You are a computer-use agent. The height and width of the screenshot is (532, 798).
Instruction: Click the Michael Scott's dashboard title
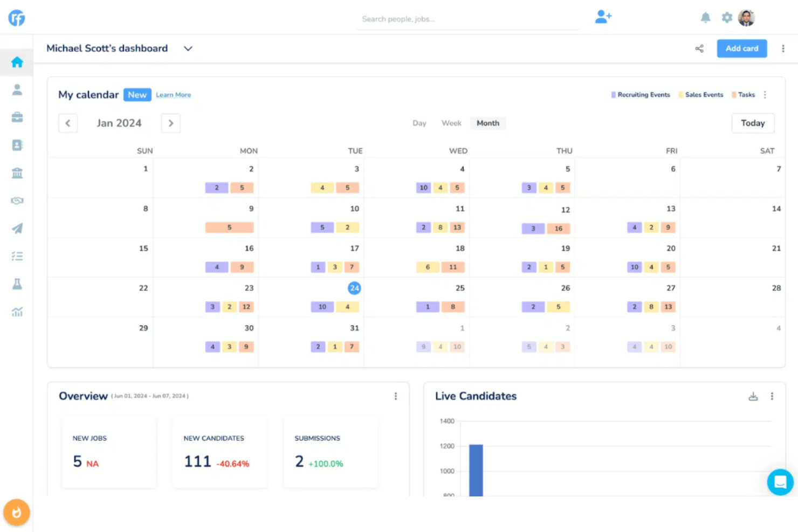pos(107,49)
